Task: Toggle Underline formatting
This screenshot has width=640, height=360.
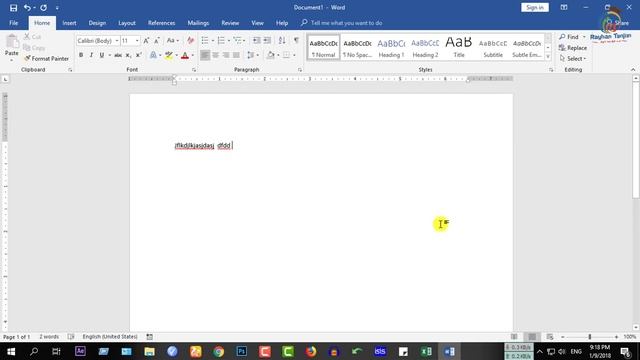Action: [x=102, y=55]
